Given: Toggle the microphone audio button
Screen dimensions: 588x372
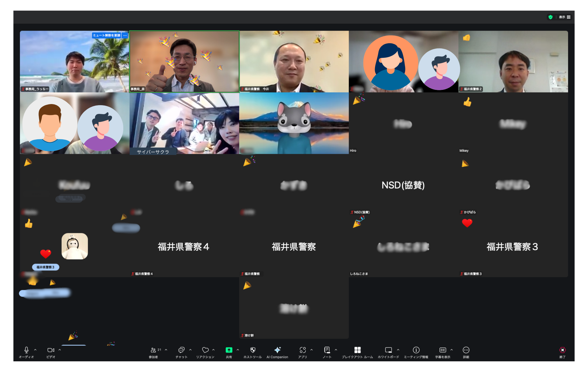Looking at the screenshot, I should (x=26, y=350).
